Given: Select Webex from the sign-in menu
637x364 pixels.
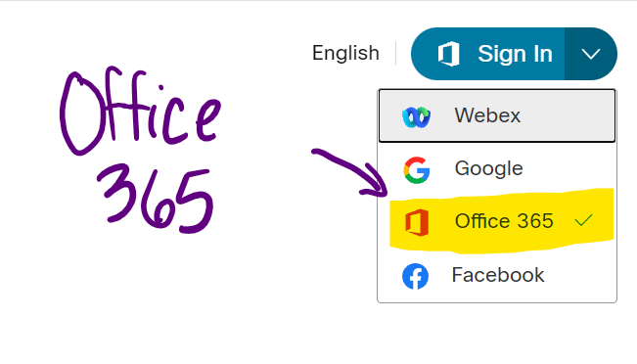Looking at the screenshot, I should 497,115.
